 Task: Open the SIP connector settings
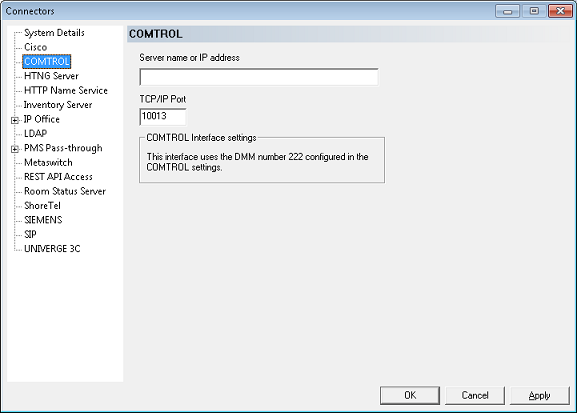30,234
